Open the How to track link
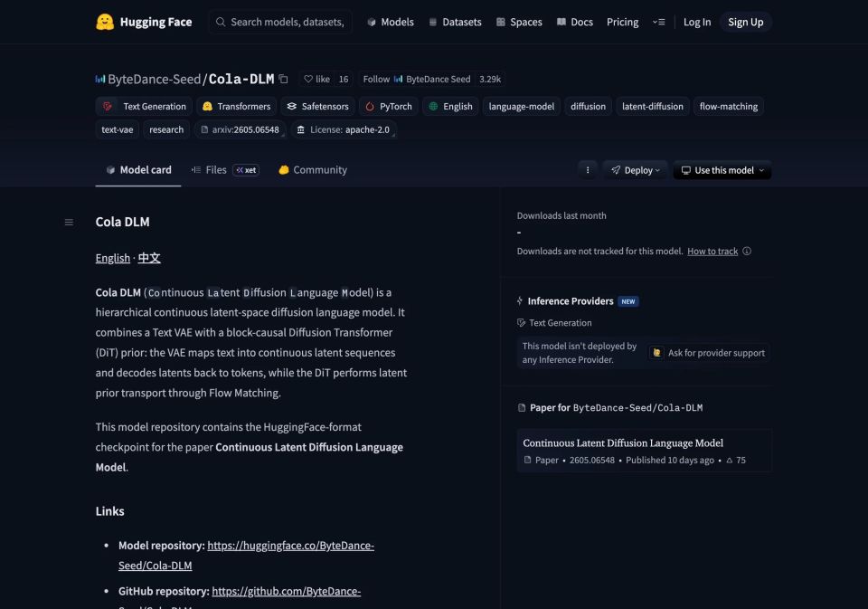The image size is (868, 609). [x=712, y=251]
